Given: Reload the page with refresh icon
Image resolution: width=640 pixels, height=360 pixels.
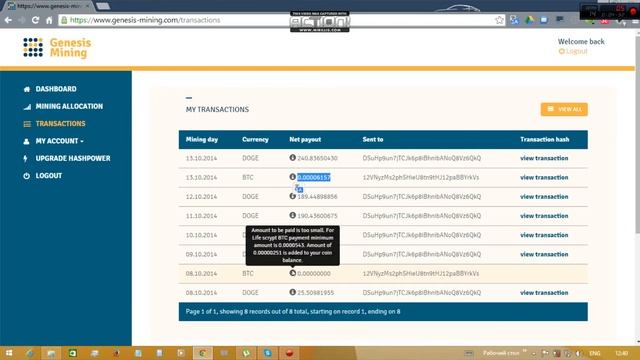Looking at the screenshot, I should click(x=36, y=20).
